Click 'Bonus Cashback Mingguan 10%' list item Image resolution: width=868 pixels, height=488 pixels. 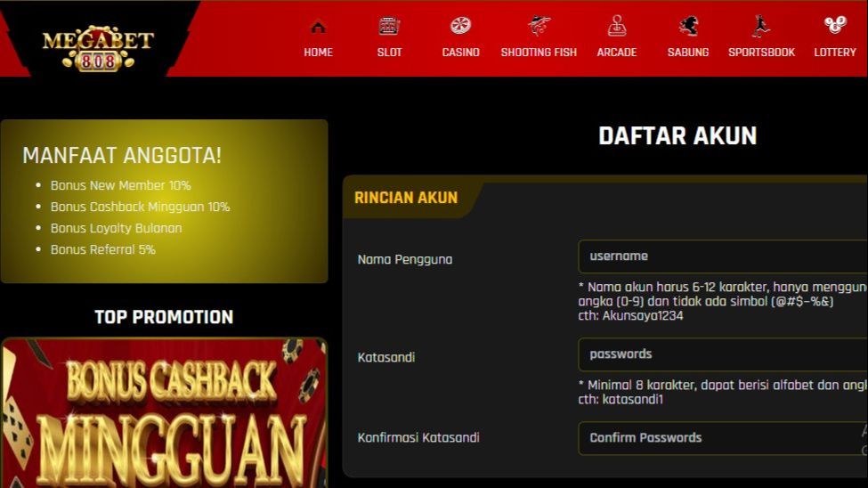point(140,207)
